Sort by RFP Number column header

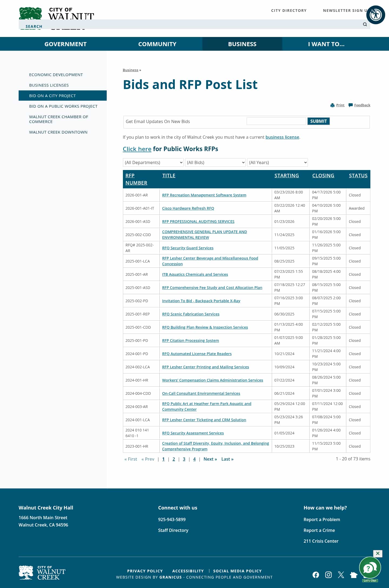pyautogui.click(x=136, y=179)
